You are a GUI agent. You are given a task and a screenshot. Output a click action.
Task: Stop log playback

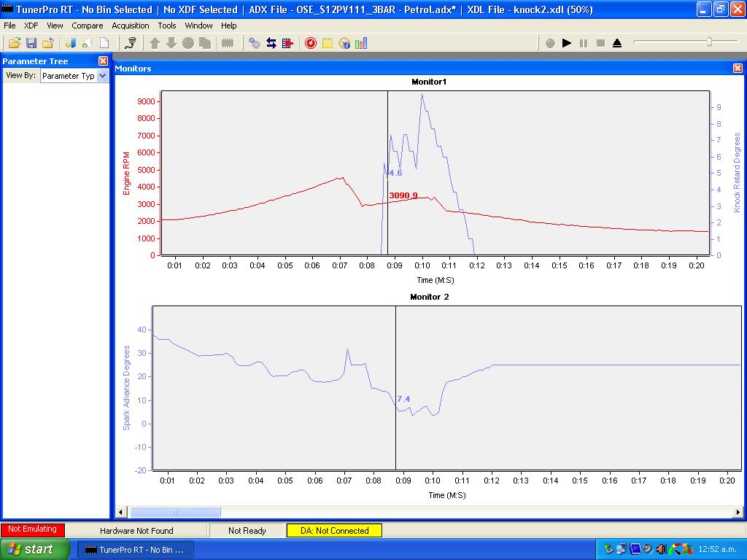click(x=600, y=43)
